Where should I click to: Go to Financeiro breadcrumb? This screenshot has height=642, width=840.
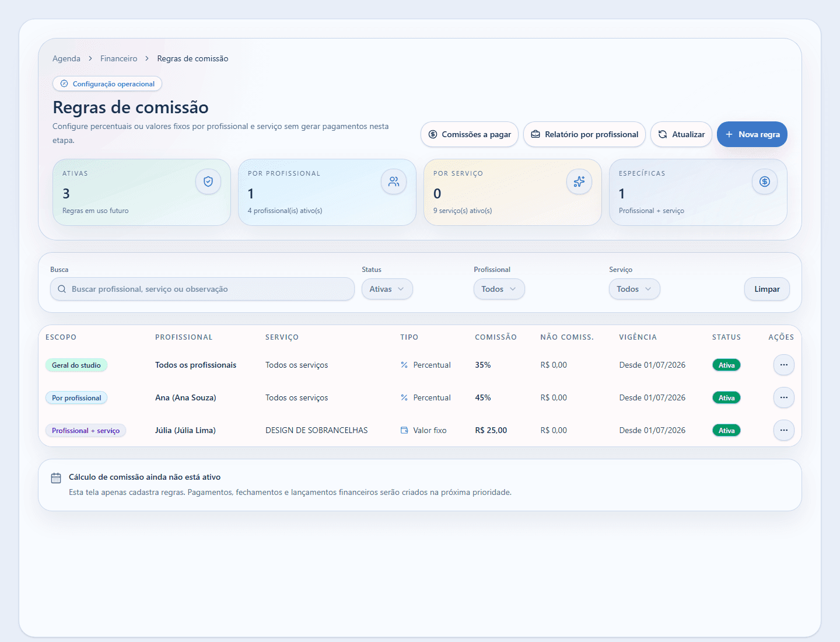[x=119, y=58]
